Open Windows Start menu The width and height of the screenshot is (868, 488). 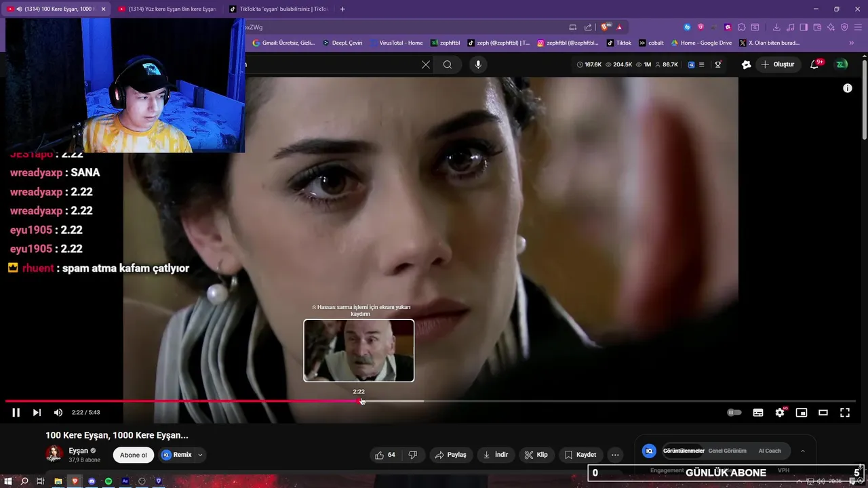[7, 481]
